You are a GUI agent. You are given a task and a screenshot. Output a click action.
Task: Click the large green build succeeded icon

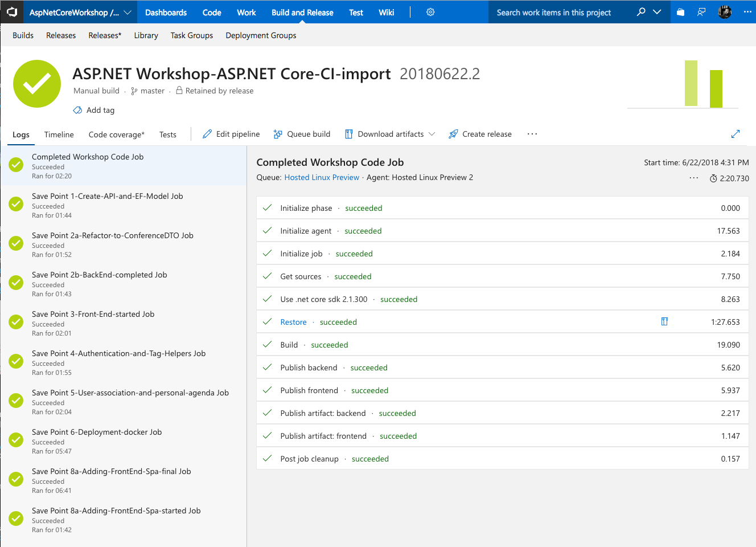coord(37,84)
